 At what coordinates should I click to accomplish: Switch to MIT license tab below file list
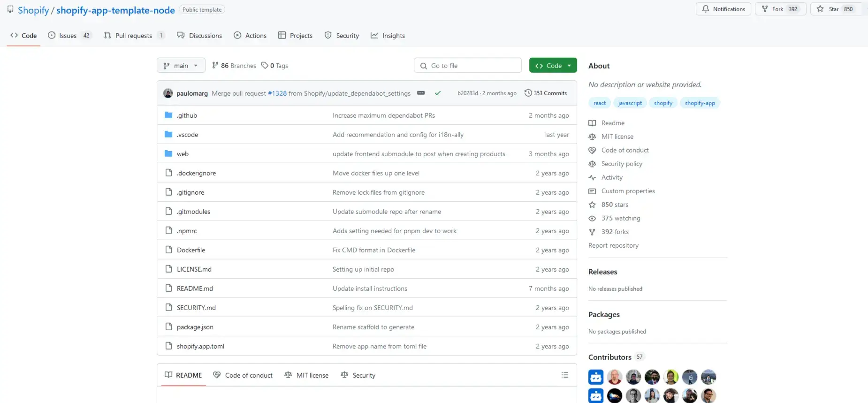coord(306,375)
